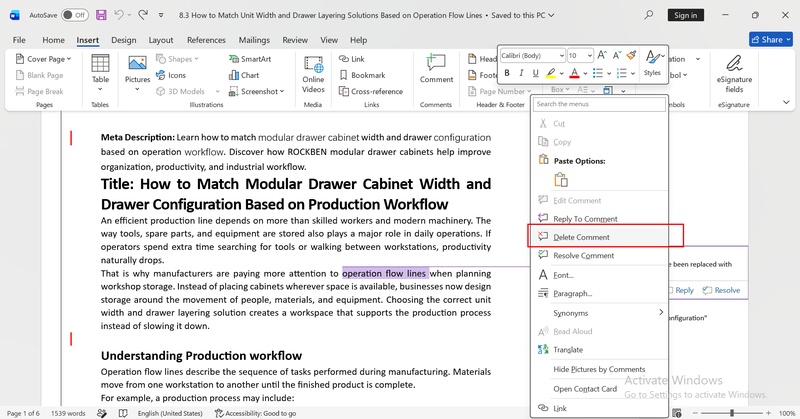Viewport: 800px width, 419px height.
Task: Insert a Cross-reference
Action: point(371,91)
